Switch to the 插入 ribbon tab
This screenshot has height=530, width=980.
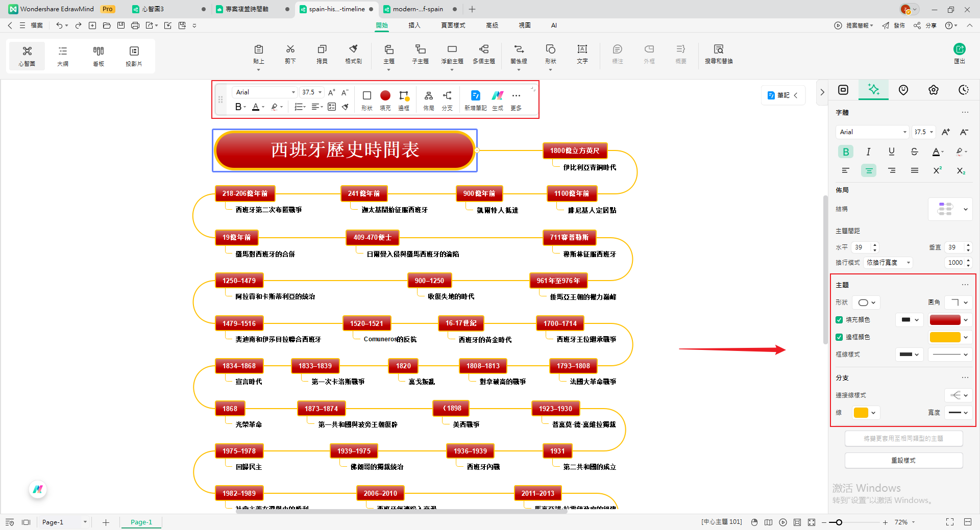click(x=414, y=25)
